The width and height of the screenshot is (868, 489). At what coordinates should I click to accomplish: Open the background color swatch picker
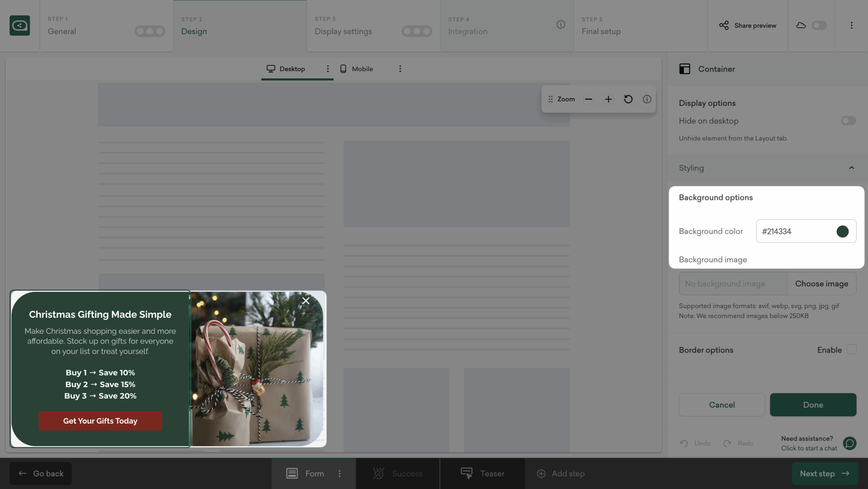842,231
